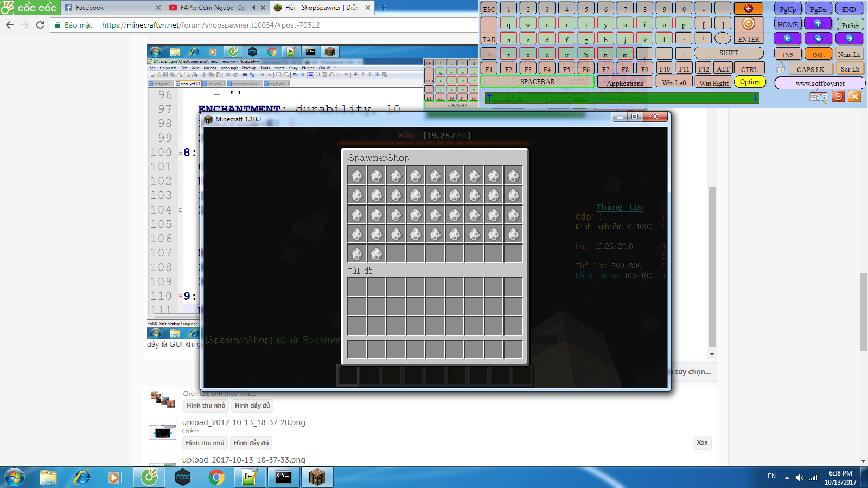This screenshot has width=868, height=488.
Task: Click the PgUp key on virtual keyboard
Action: pos(788,9)
